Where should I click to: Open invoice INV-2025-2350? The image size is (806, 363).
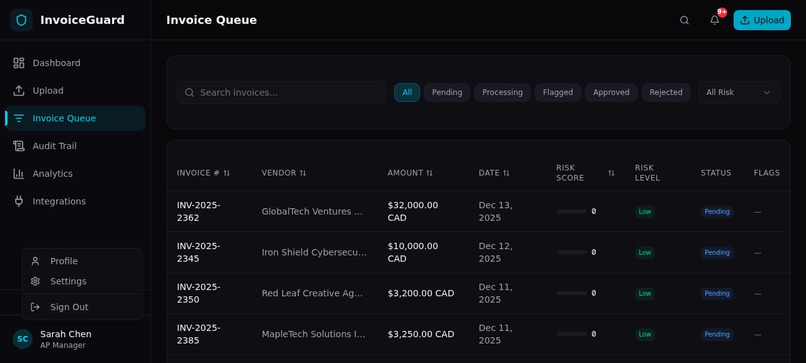(198, 293)
